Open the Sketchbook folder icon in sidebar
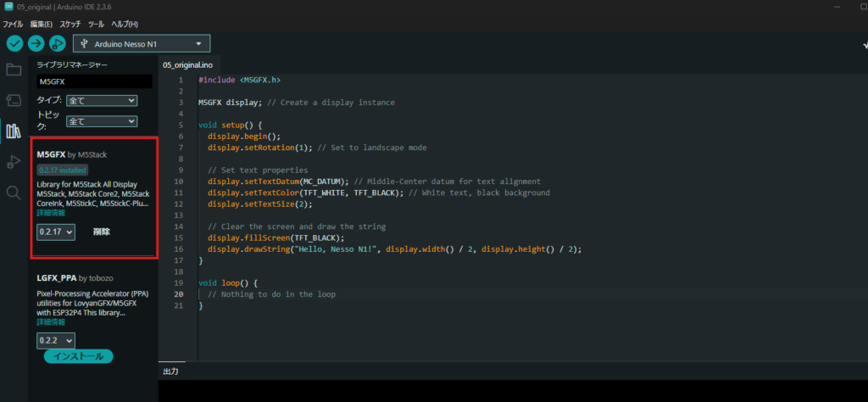Image resolution: width=868 pixels, height=402 pixels. click(x=14, y=70)
